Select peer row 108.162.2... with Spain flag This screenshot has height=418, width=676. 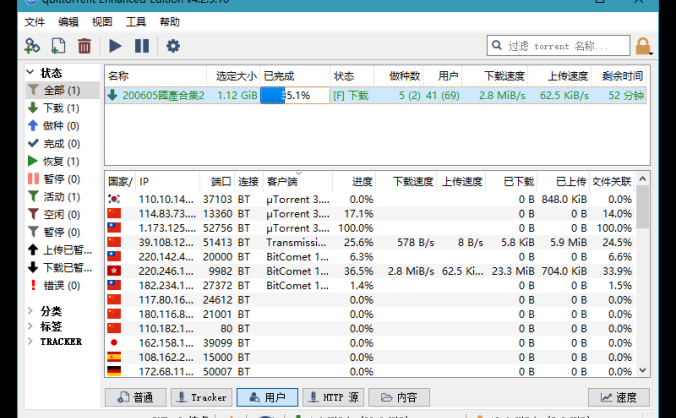pos(370,357)
